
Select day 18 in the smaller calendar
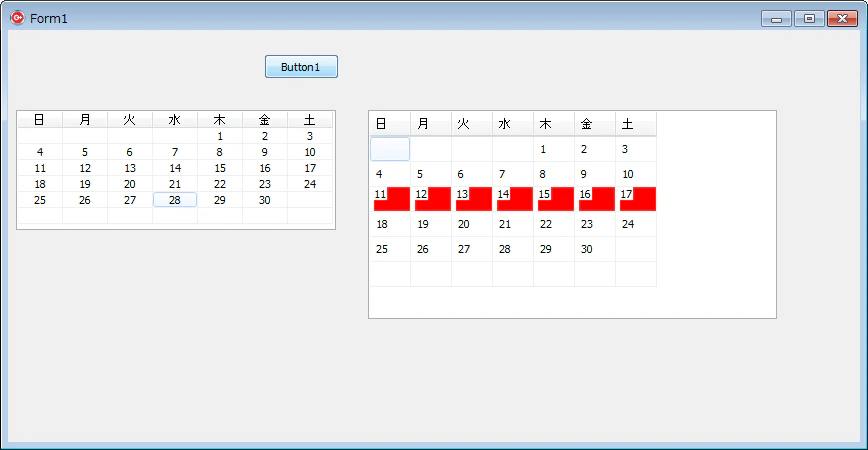[40, 184]
